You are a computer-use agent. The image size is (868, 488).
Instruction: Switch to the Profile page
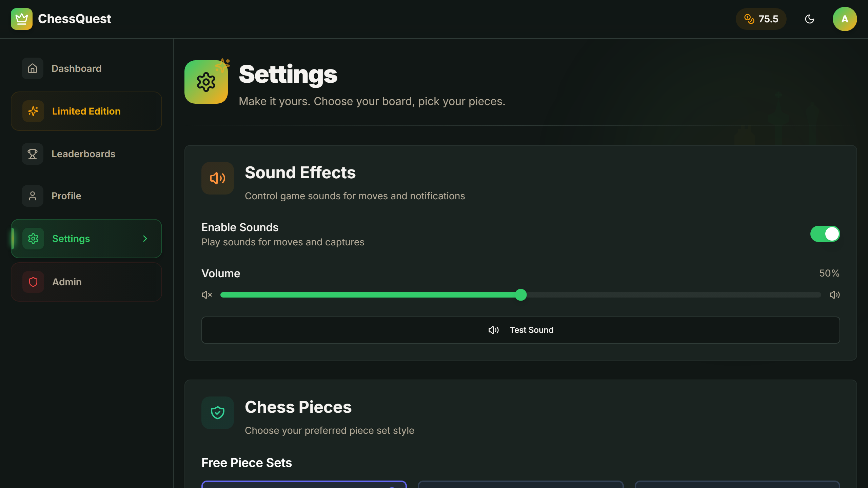click(x=66, y=196)
